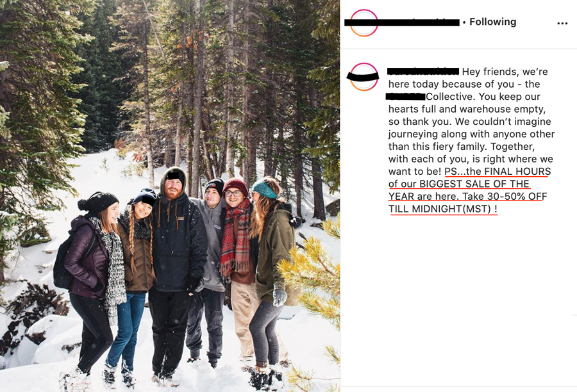
Task: Click the 'Hey friends, we're' caption opening
Action: (x=505, y=71)
